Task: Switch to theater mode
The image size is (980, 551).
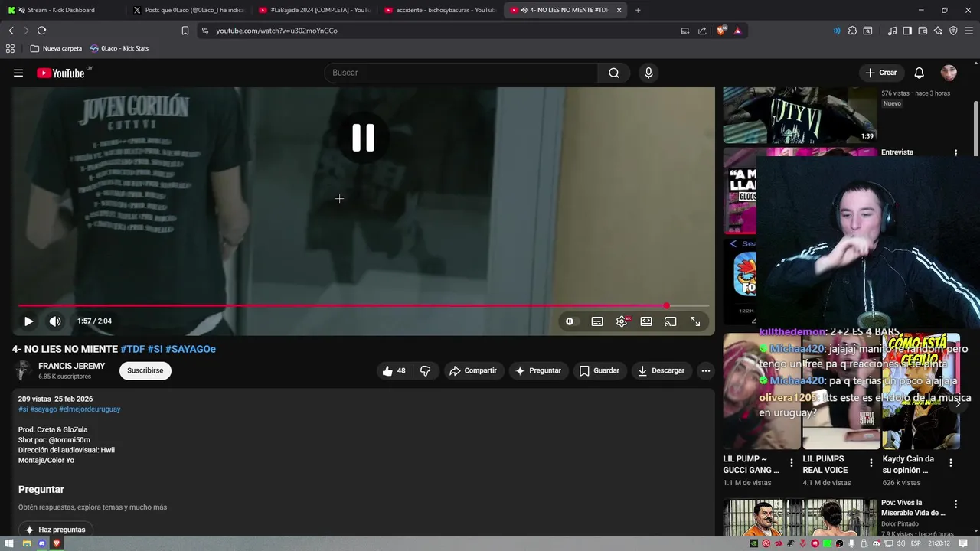Action: (x=646, y=321)
